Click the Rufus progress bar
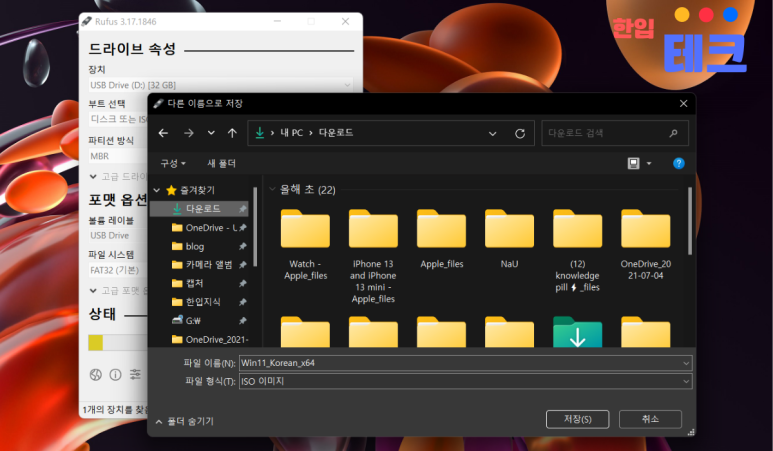 118,343
